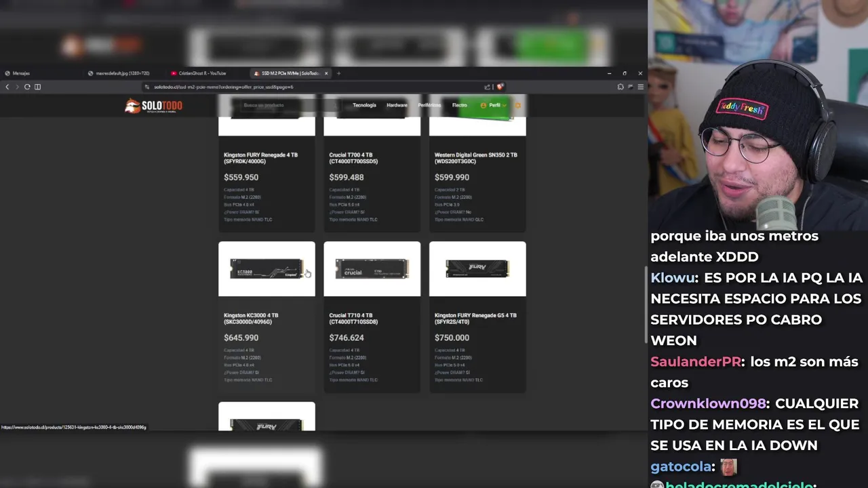Click chat username Crownklown098

click(709, 404)
